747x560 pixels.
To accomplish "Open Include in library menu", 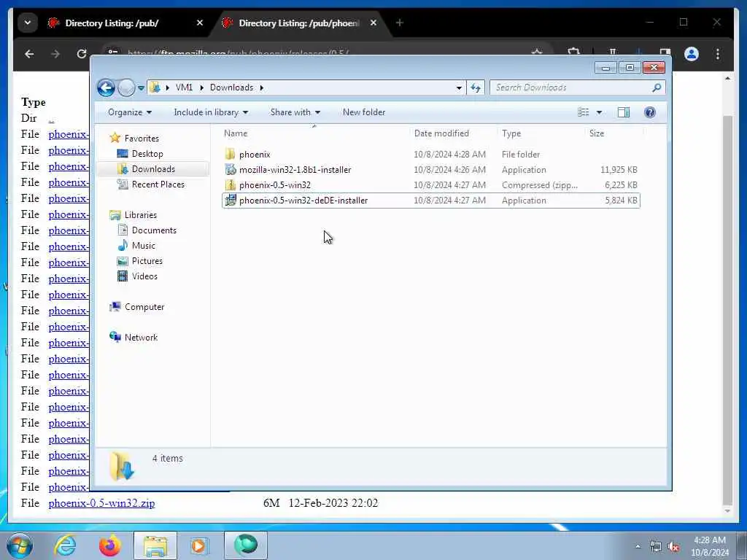I will 211,112.
